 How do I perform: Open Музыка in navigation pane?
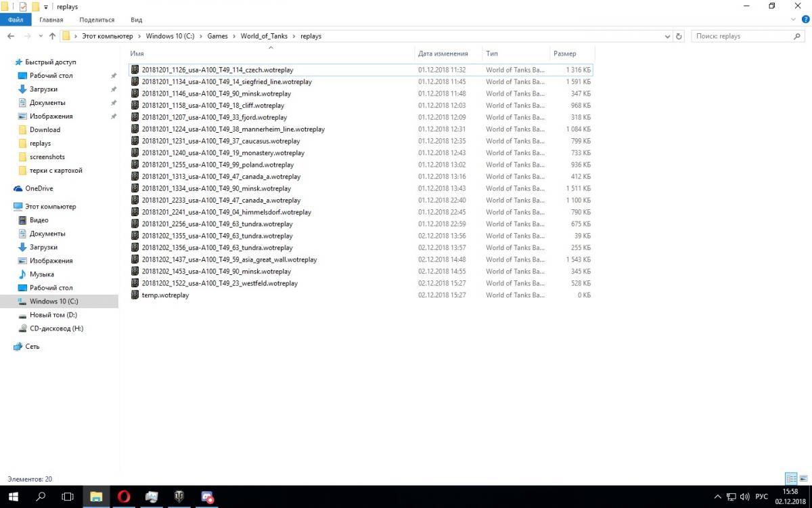41,274
